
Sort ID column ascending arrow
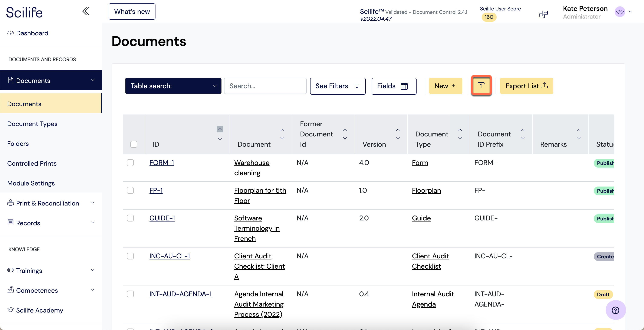pyautogui.click(x=220, y=129)
